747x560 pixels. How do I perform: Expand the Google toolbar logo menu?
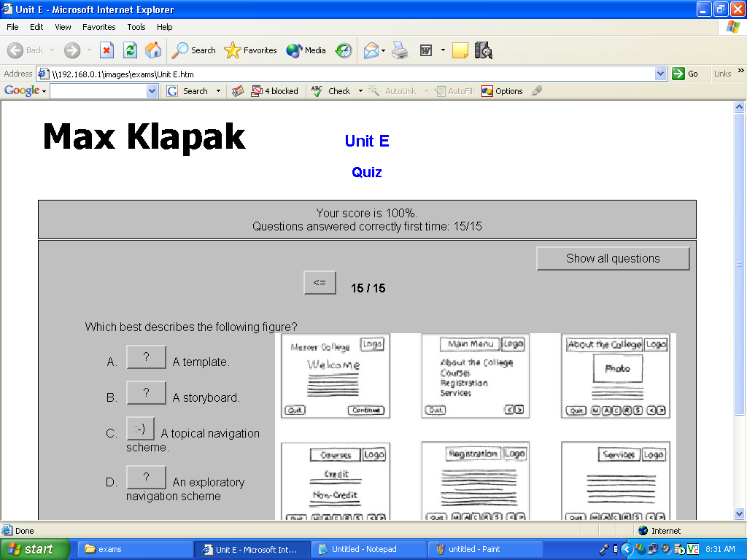click(25, 91)
